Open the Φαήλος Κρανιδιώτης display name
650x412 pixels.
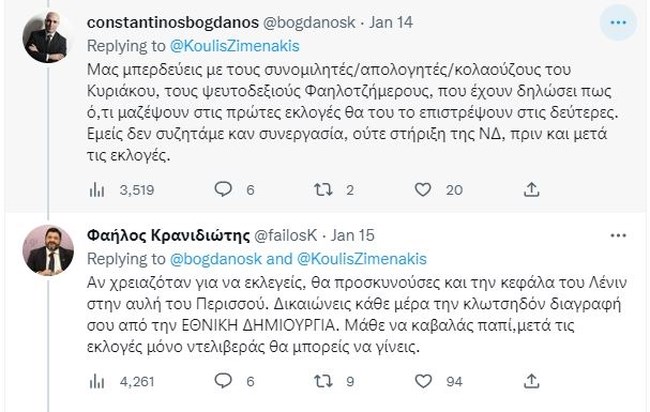point(152,237)
